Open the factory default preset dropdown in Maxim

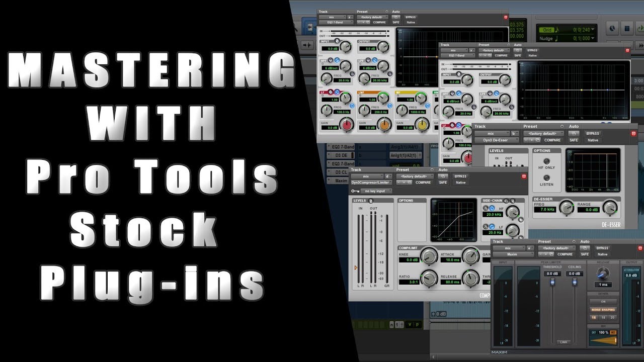point(556,248)
